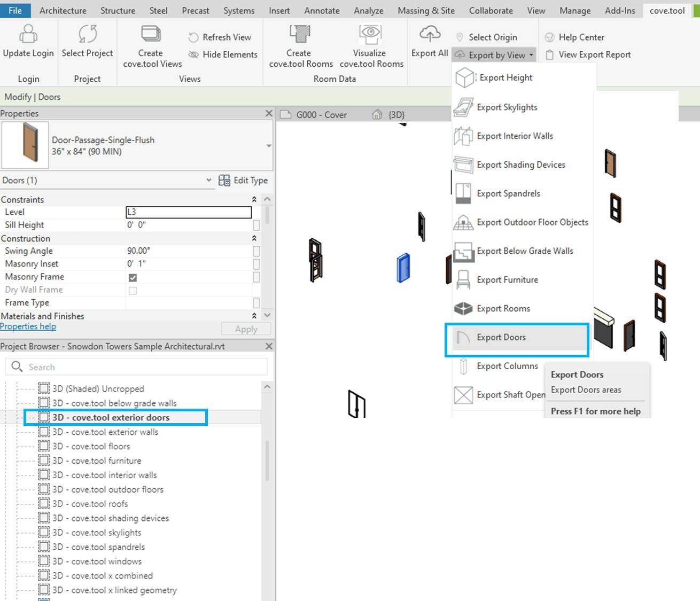Collapse the Constraints section
The width and height of the screenshot is (700, 601).
pos(254,199)
